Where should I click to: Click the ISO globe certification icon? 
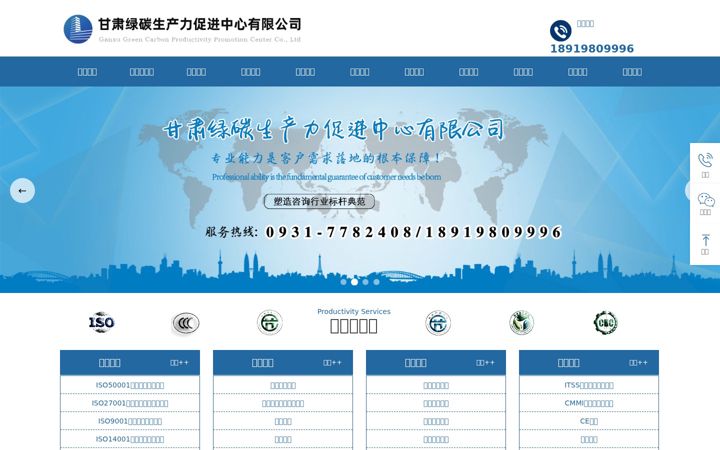click(101, 322)
